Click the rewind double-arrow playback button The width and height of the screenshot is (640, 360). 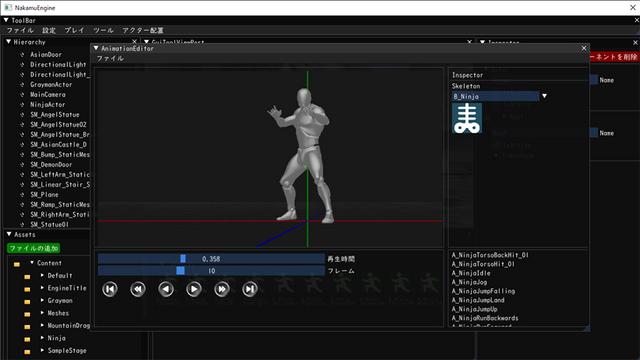click(138, 289)
